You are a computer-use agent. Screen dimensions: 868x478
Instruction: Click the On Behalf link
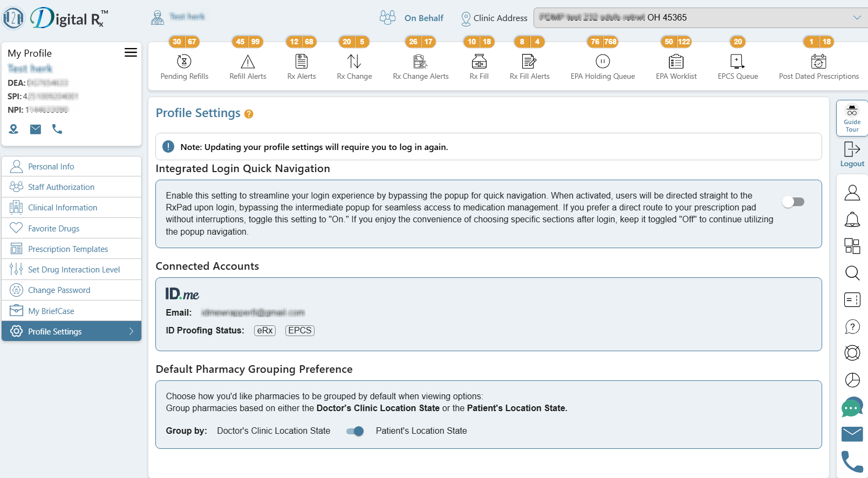click(424, 18)
